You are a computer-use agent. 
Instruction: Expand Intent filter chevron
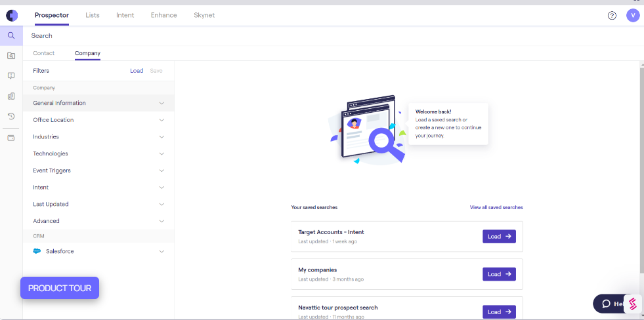pos(162,188)
